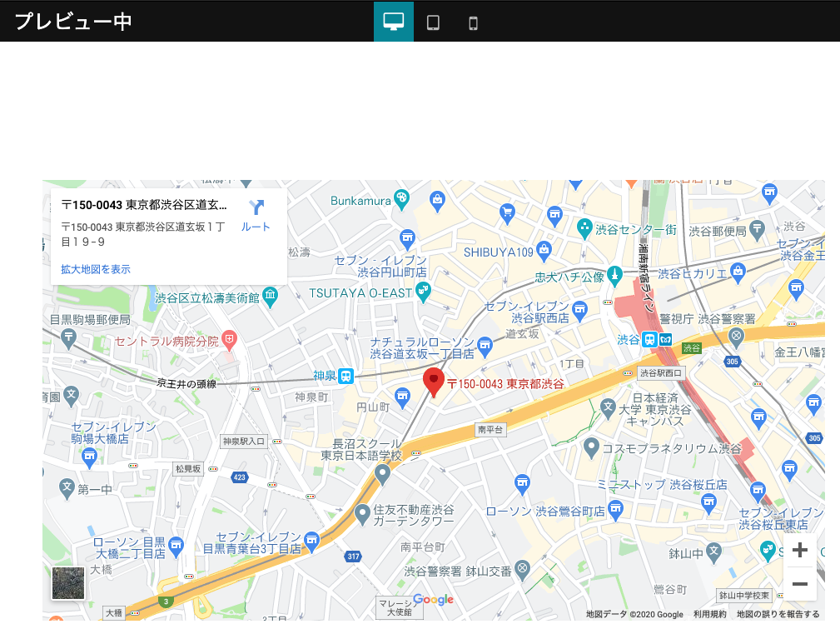Click 第一中 school marker
This screenshot has height=634, width=840.
pos(67,487)
